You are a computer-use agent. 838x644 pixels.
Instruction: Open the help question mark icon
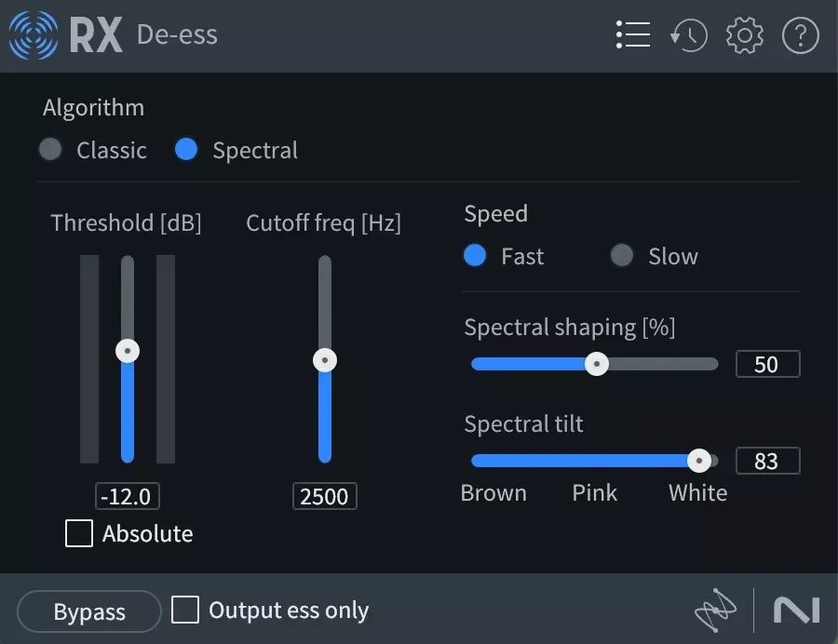point(800,35)
